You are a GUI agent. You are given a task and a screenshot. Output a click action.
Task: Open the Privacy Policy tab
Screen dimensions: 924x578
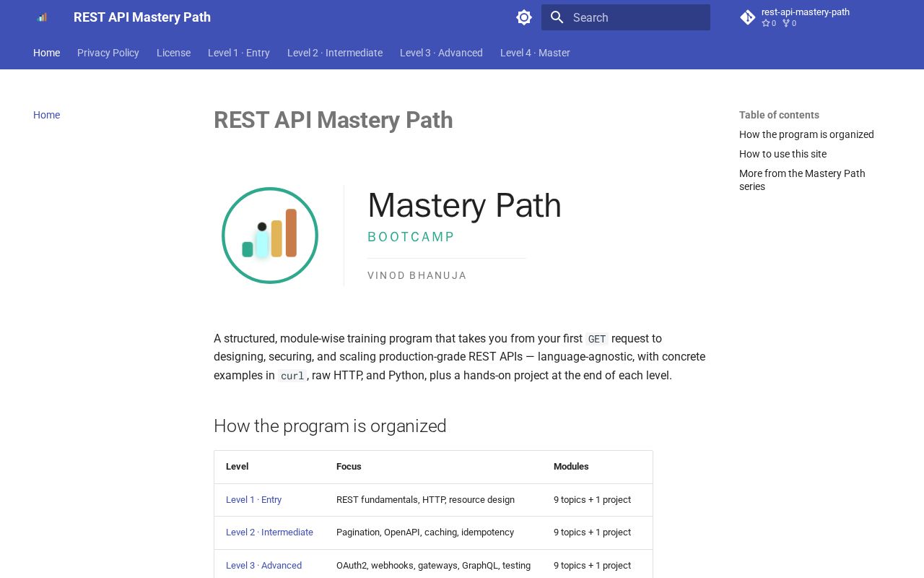pos(108,53)
